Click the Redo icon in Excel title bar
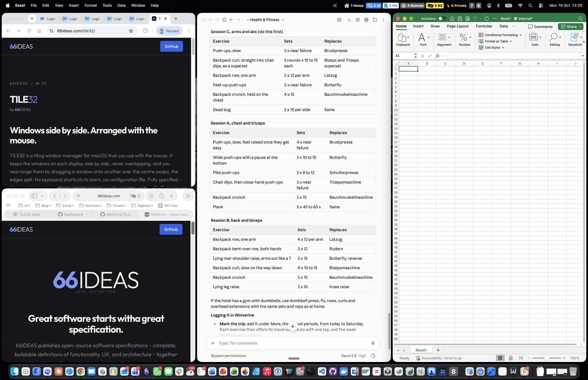This screenshot has width=588, height=380. pyautogui.click(x=487, y=19)
